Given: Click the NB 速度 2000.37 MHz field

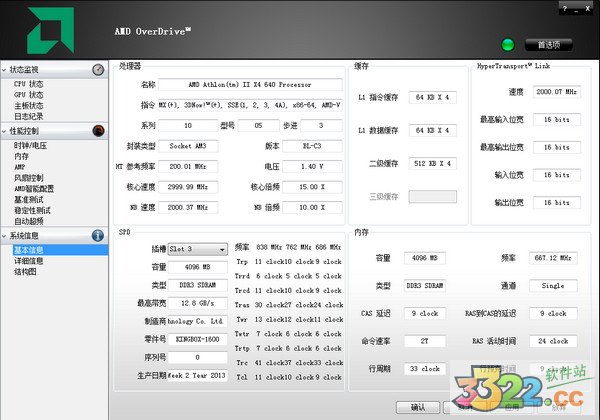Looking at the screenshot, I should click(x=188, y=207).
